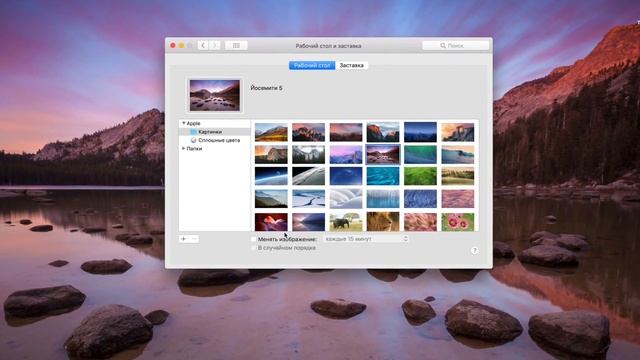Choose the white snow drifts wallpaper

(x=346, y=199)
